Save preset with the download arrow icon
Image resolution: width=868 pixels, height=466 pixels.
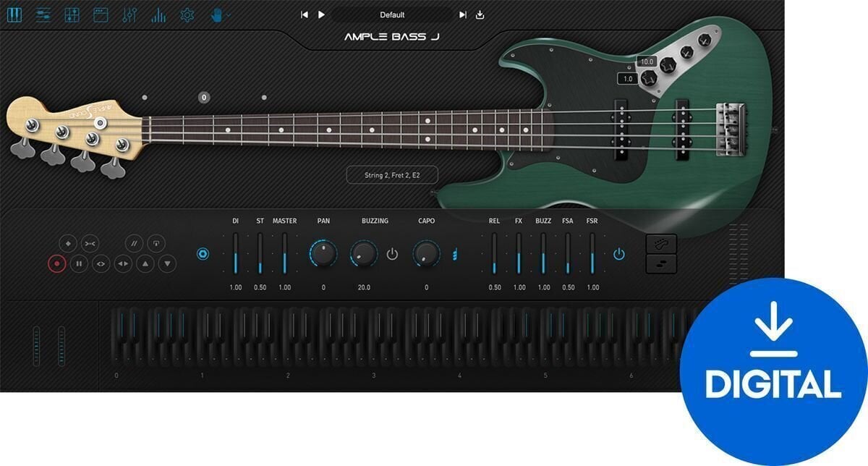pos(480,14)
